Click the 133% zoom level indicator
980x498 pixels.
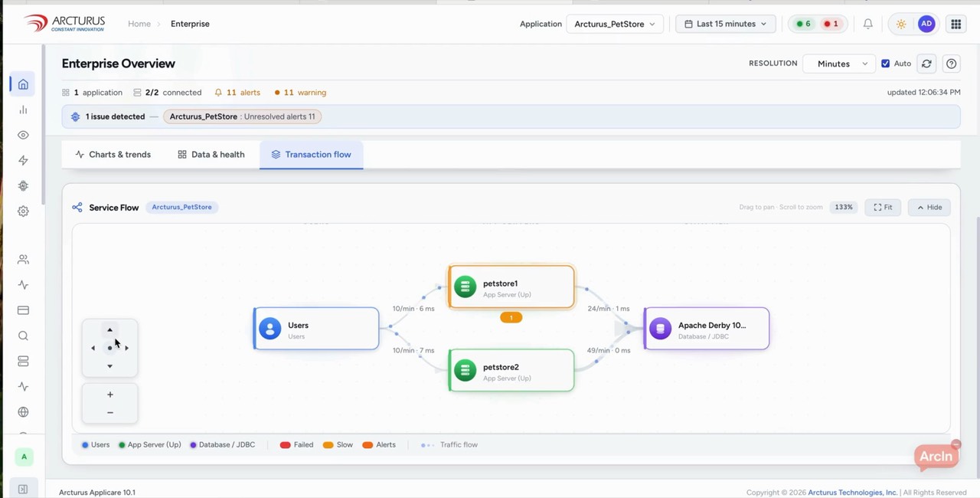point(844,207)
